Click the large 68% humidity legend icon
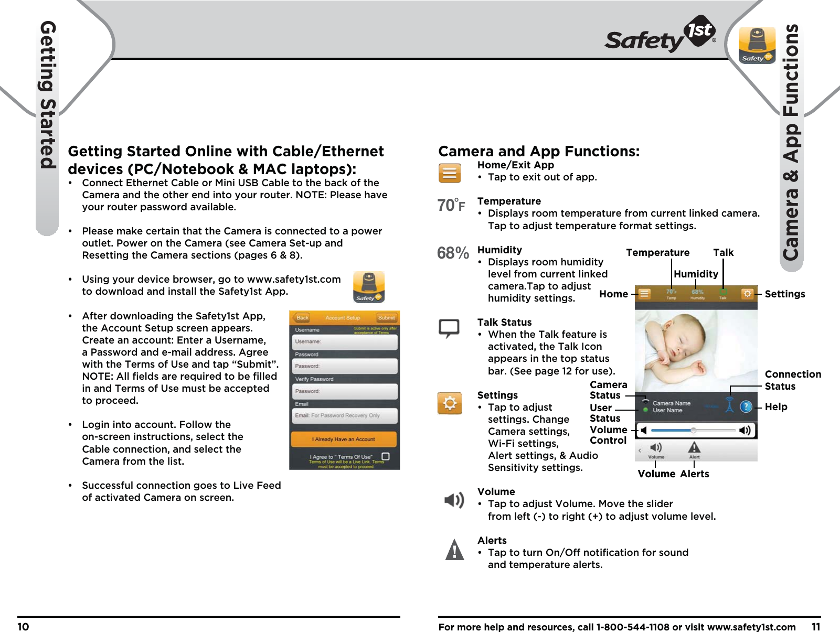 pos(453,253)
